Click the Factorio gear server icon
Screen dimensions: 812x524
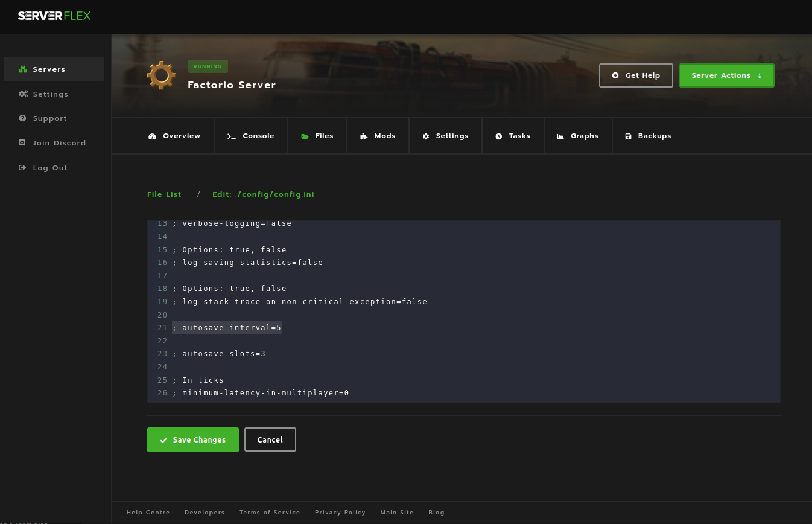(x=162, y=75)
